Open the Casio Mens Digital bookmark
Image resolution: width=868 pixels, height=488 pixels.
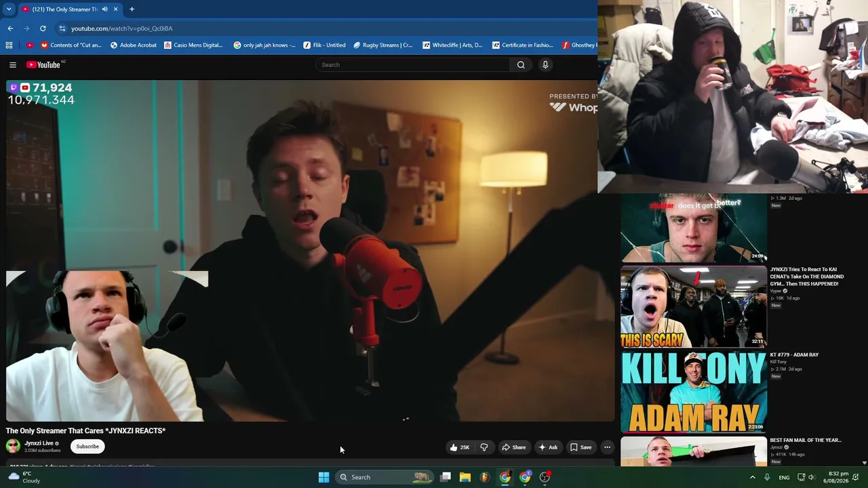193,45
